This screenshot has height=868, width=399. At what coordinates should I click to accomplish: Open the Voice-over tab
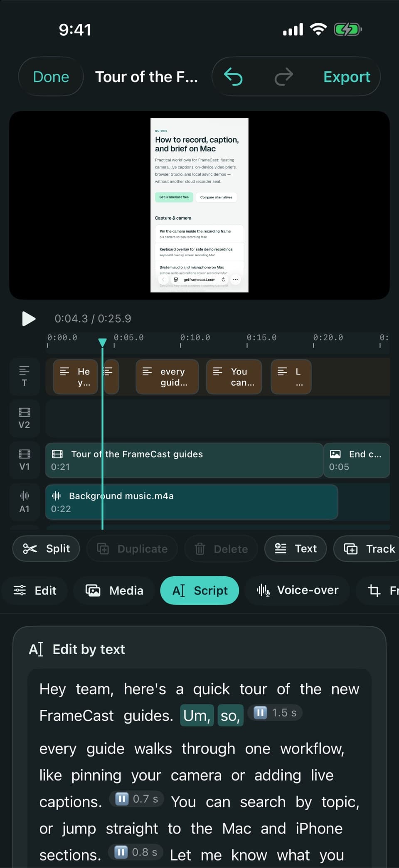point(298,590)
